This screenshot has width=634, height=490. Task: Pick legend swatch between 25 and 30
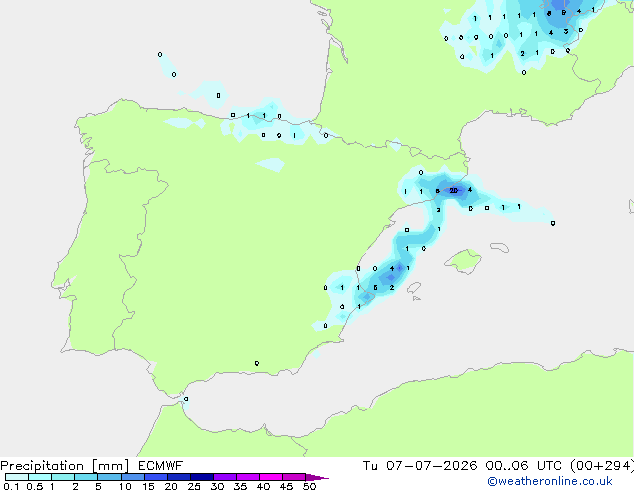tap(201, 477)
